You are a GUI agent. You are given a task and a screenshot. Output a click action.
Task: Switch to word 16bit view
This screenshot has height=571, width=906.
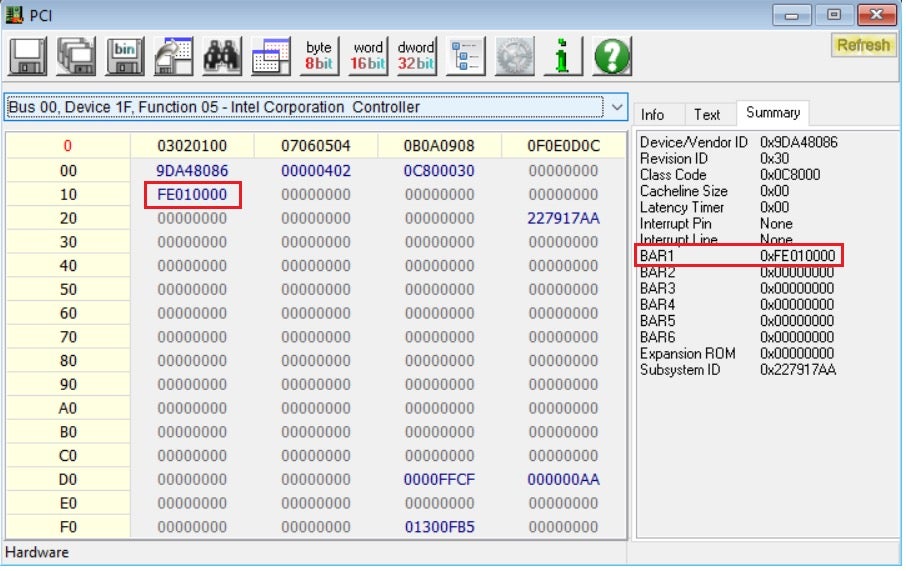368,56
